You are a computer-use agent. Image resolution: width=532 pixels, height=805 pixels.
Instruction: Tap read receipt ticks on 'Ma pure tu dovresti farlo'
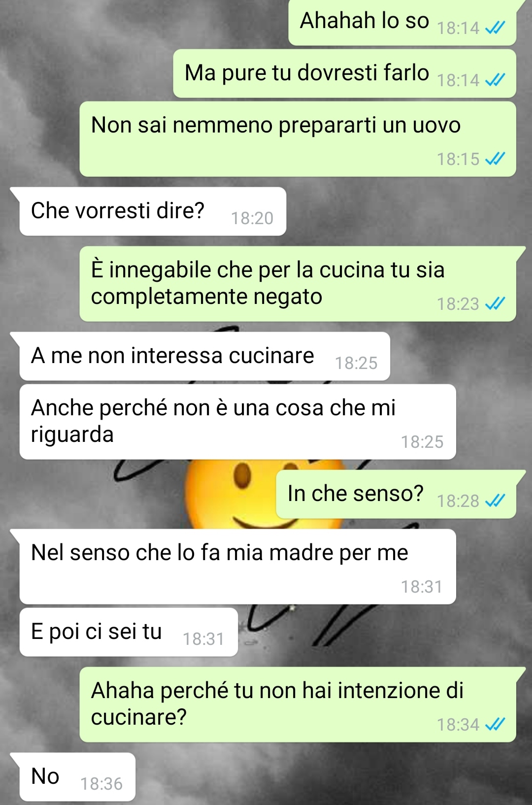coord(495,80)
